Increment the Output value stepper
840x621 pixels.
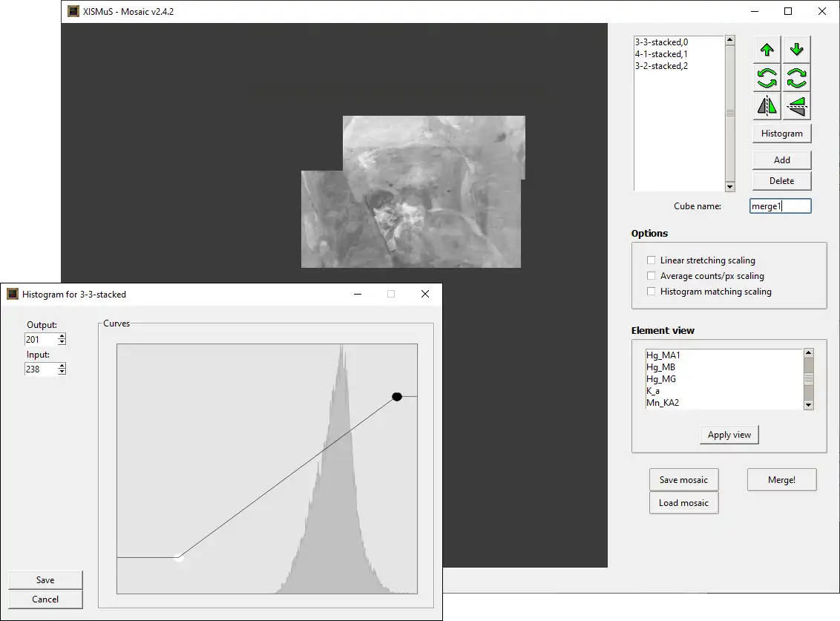pos(63,336)
